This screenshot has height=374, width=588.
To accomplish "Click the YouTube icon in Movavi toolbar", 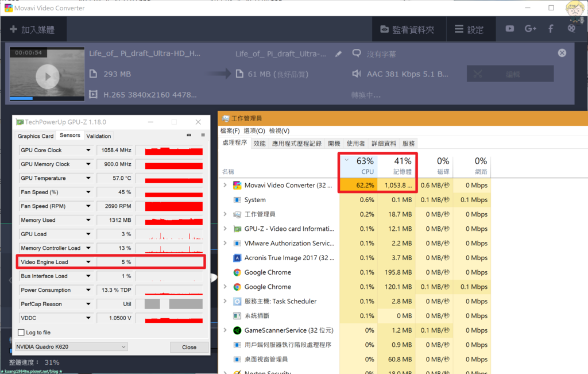I will [510, 29].
